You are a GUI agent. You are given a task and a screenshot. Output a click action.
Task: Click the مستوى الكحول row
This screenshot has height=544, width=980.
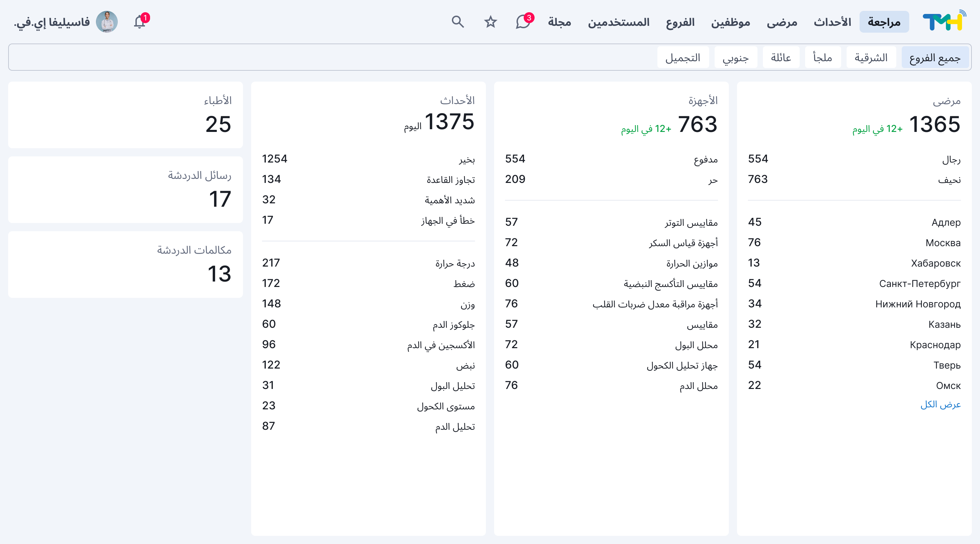pyautogui.click(x=368, y=406)
